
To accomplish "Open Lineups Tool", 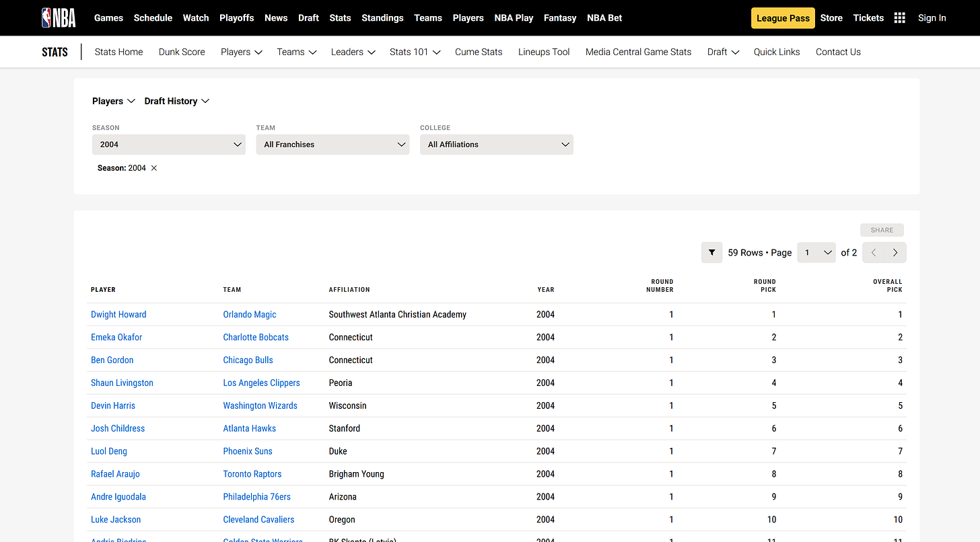I will click(x=544, y=52).
